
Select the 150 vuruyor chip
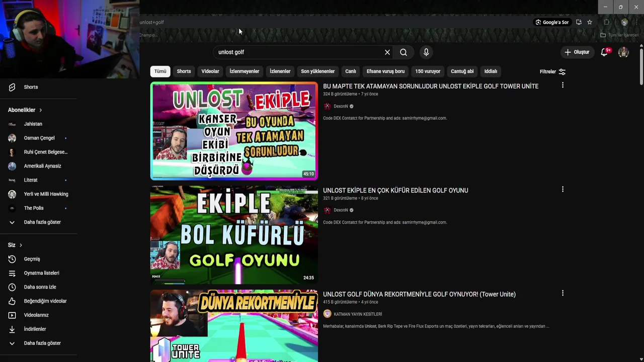click(428, 71)
